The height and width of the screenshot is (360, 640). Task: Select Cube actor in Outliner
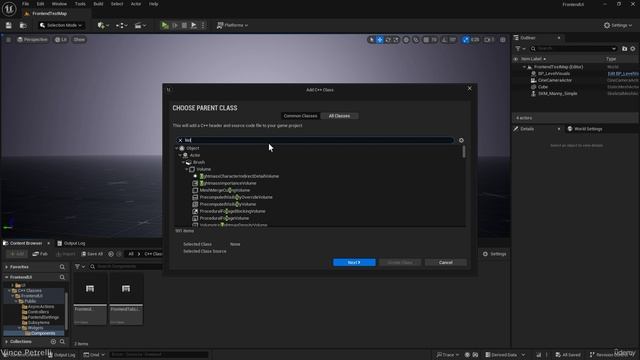(x=542, y=87)
